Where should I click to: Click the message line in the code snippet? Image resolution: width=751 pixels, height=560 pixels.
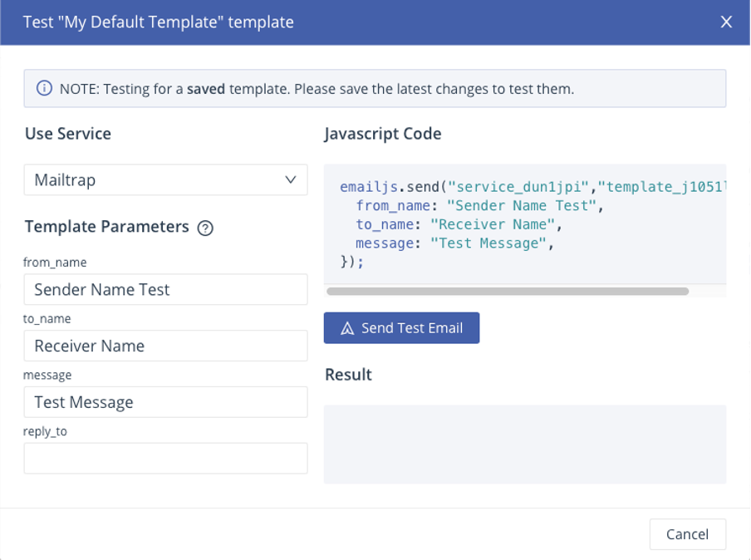click(x=454, y=243)
